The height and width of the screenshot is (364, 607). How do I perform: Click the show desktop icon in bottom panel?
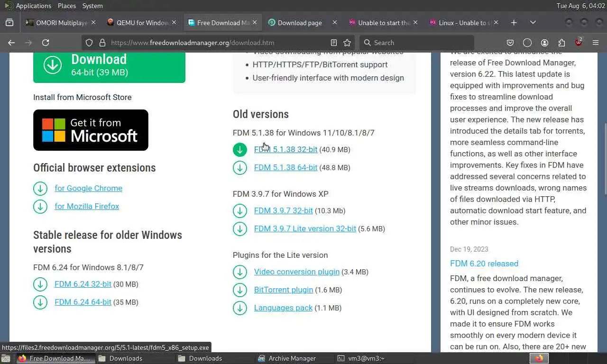click(x=7, y=358)
